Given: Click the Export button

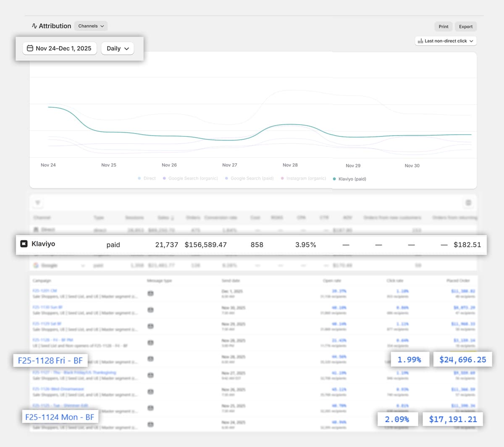Looking at the screenshot, I should (x=466, y=26).
